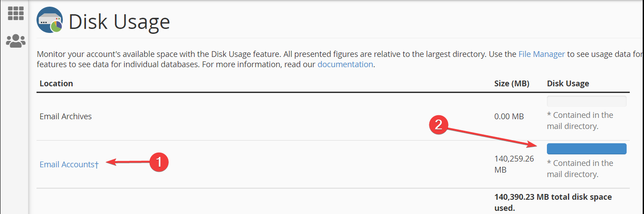The image size is (644, 214).
Task: Open the user manager people icon
Action: pos(16,41)
